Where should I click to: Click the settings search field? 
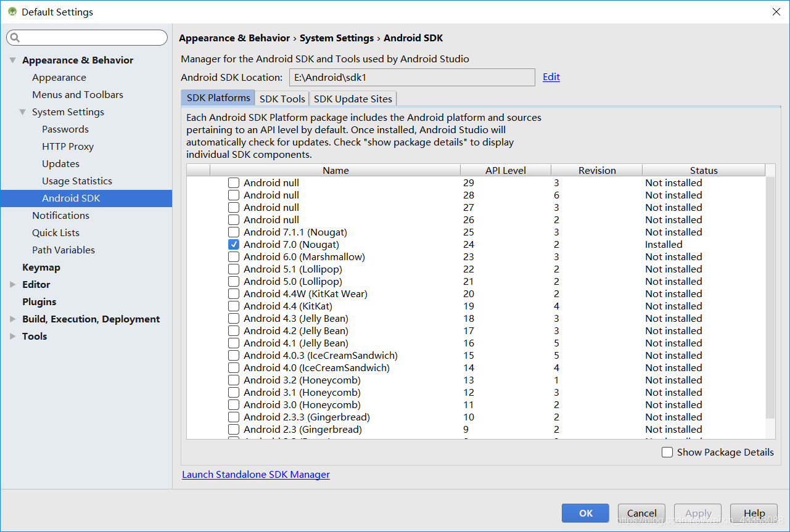coord(87,38)
